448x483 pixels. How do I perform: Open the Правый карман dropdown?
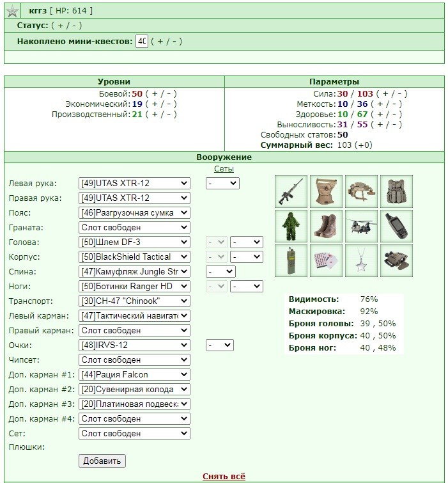134,331
